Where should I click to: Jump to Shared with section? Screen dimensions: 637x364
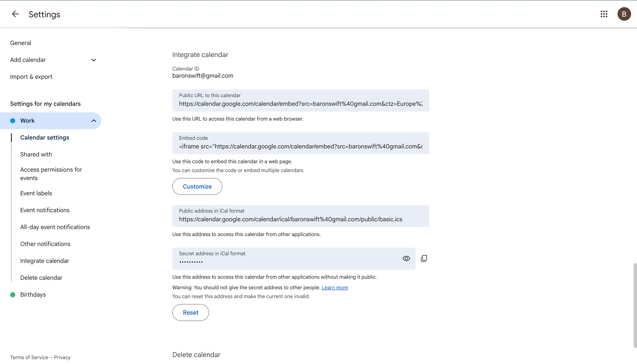[36, 155]
